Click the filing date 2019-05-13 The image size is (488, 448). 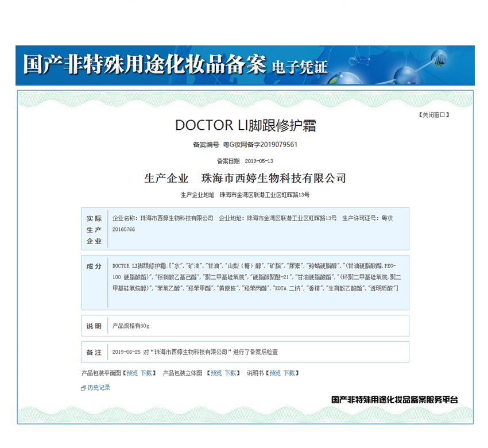[x=259, y=161]
